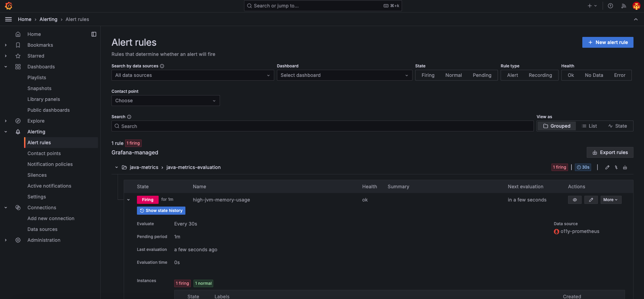Screen dimensions: 644x299
Task: Filter by Ok health
Action: [571, 75]
